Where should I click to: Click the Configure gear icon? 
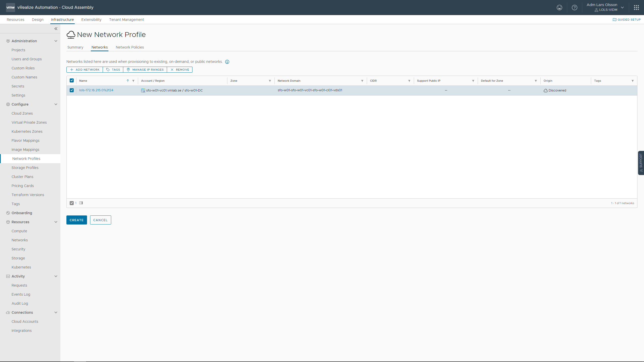click(8, 104)
